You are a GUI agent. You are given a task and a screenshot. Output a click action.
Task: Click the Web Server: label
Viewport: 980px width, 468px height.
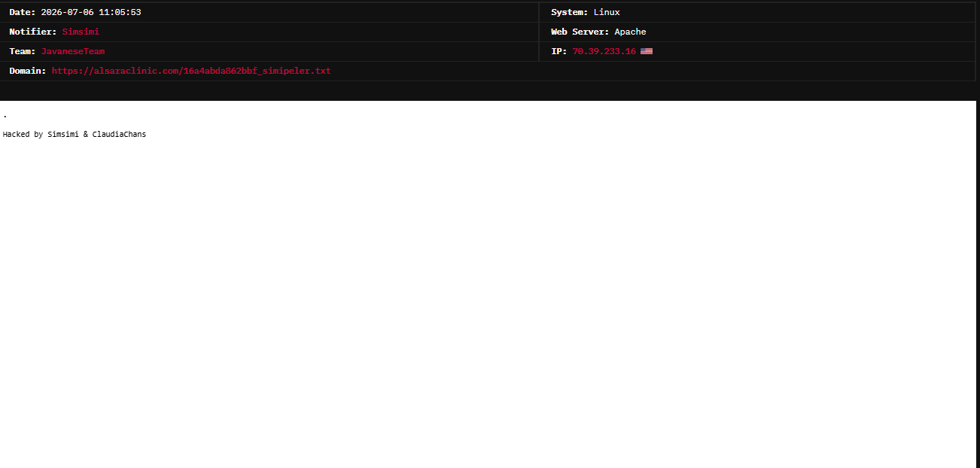pyautogui.click(x=580, y=32)
